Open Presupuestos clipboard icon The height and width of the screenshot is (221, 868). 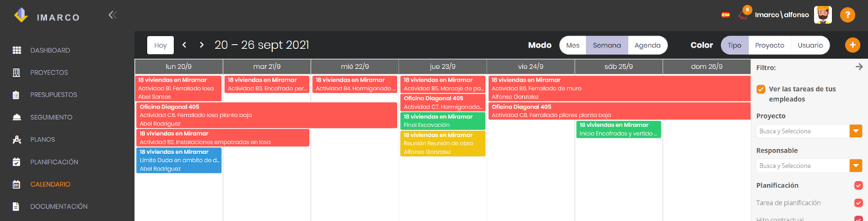[x=16, y=95]
